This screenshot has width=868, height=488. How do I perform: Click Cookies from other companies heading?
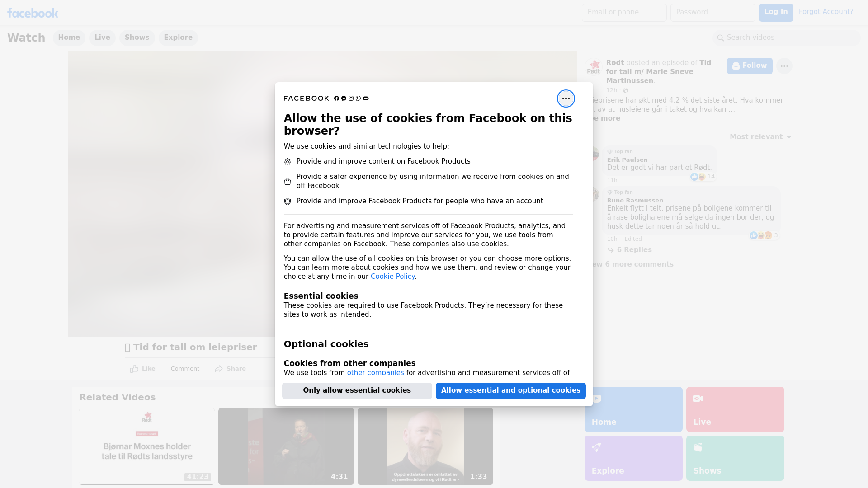[x=349, y=363]
